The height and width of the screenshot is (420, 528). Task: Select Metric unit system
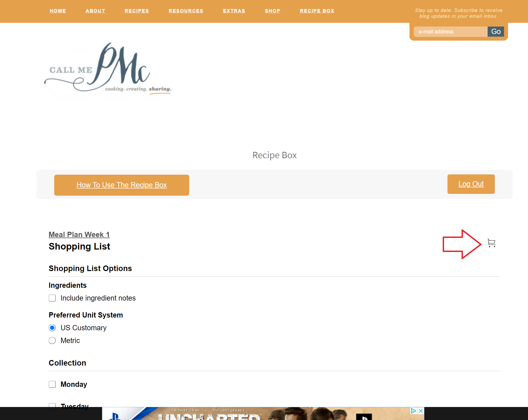[x=52, y=340]
